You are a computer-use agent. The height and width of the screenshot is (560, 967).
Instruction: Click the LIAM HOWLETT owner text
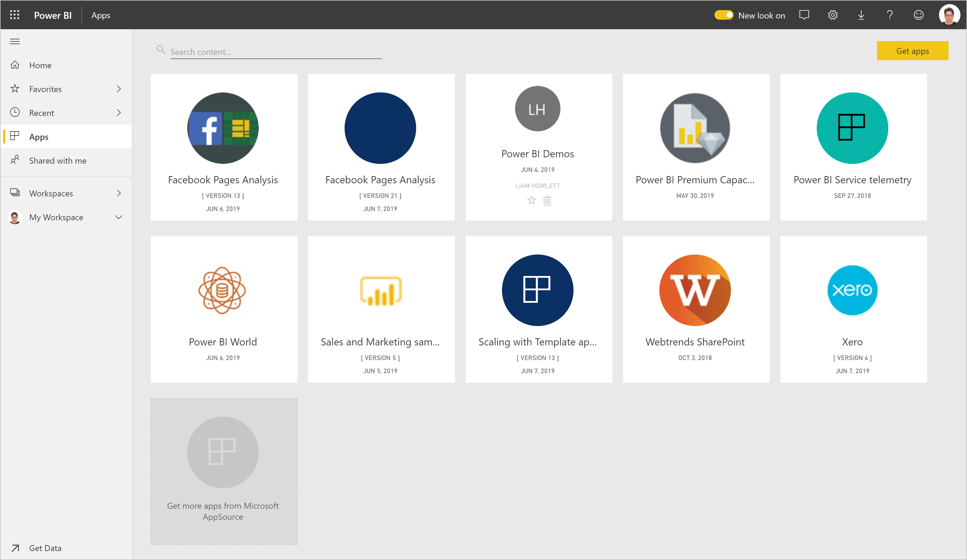point(538,186)
